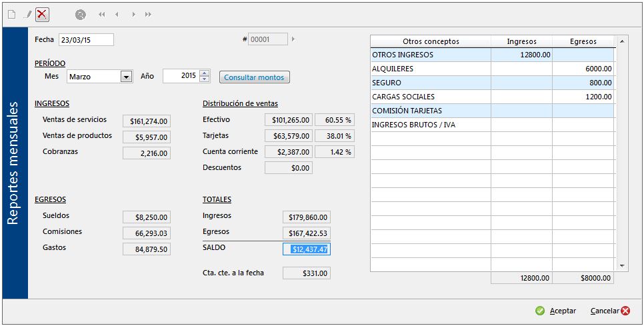This screenshot has width=644, height=326.
Task: Click the small arrow beside record number 00001
Action: 293,39
